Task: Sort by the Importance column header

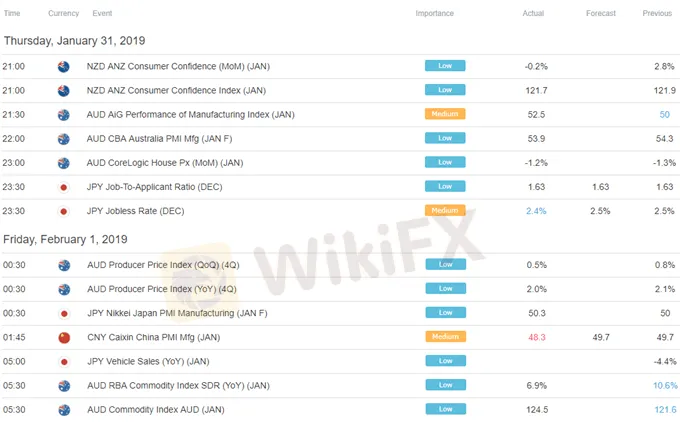Action: [434, 14]
